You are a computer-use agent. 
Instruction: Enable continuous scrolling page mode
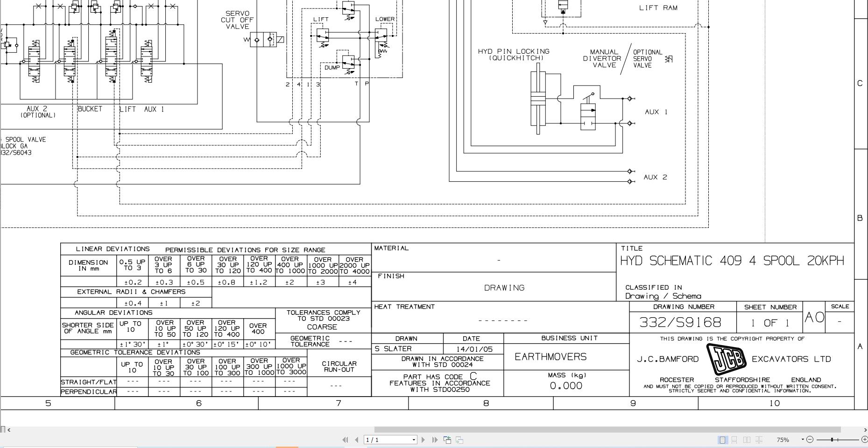(x=734, y=440)
